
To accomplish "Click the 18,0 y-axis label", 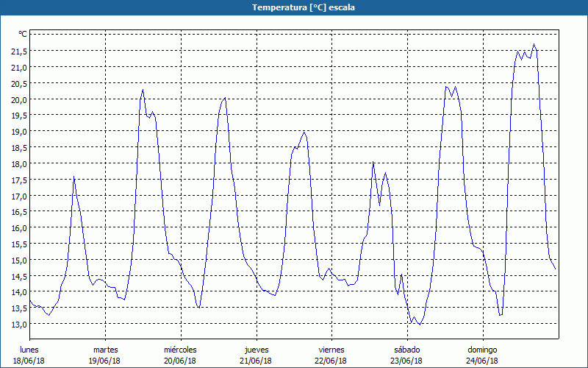I will click(x=19, y=164).
